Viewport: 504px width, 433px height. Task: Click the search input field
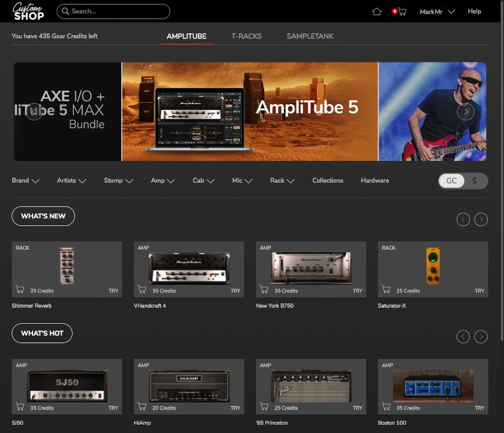coord(115,11)
